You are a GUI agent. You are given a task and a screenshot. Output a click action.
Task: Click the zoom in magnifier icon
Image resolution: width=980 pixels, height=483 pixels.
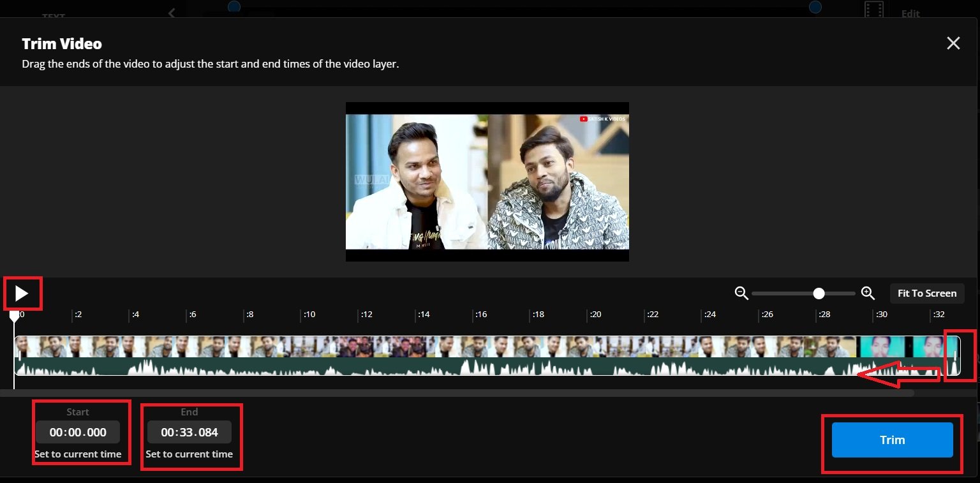868,293
